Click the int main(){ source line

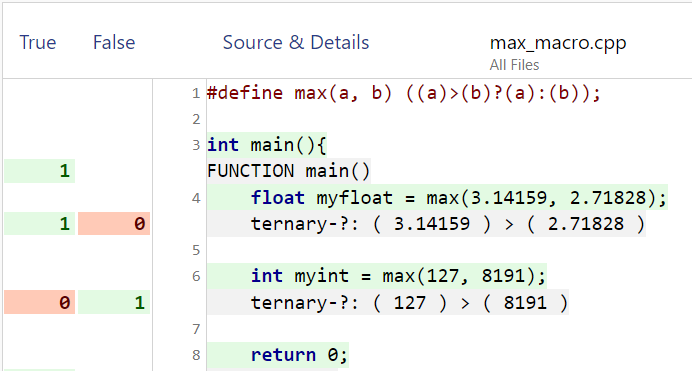coord(267,145)
